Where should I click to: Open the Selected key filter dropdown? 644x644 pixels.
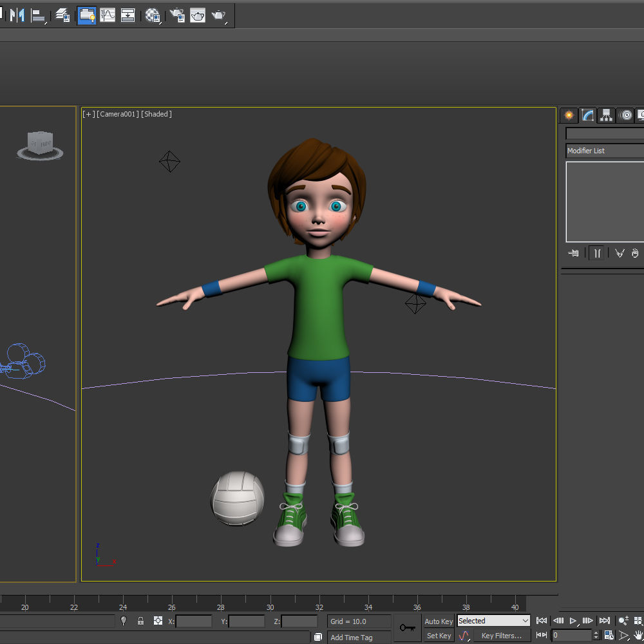(x=494, y=621)
